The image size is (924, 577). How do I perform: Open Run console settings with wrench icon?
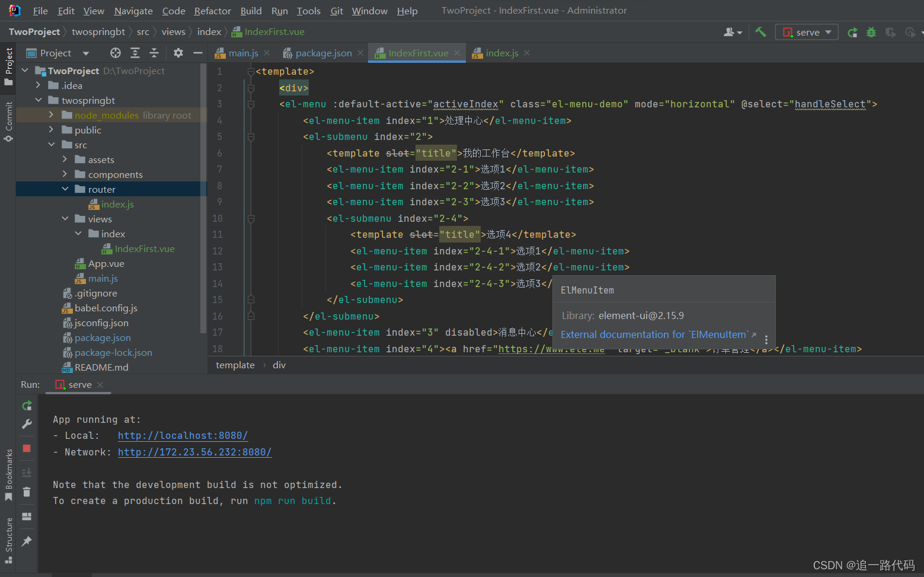click(27, 424)
